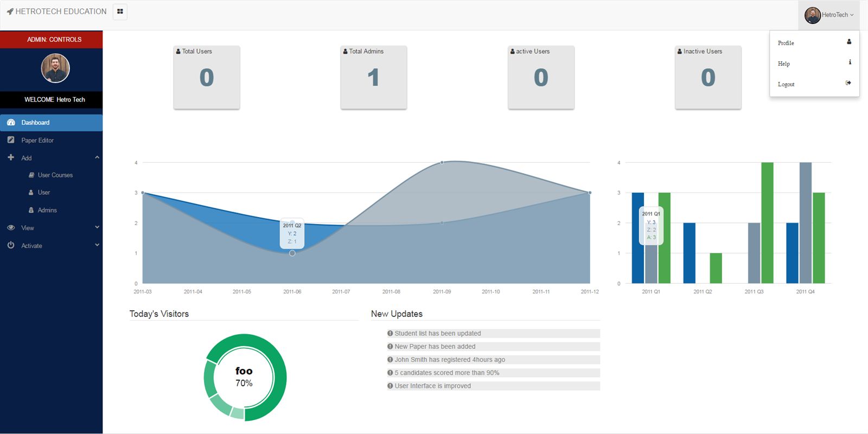The height and width of the screenshot is (434, 868).
Task: Select Profile from the user menu
Action: [786, 43]
